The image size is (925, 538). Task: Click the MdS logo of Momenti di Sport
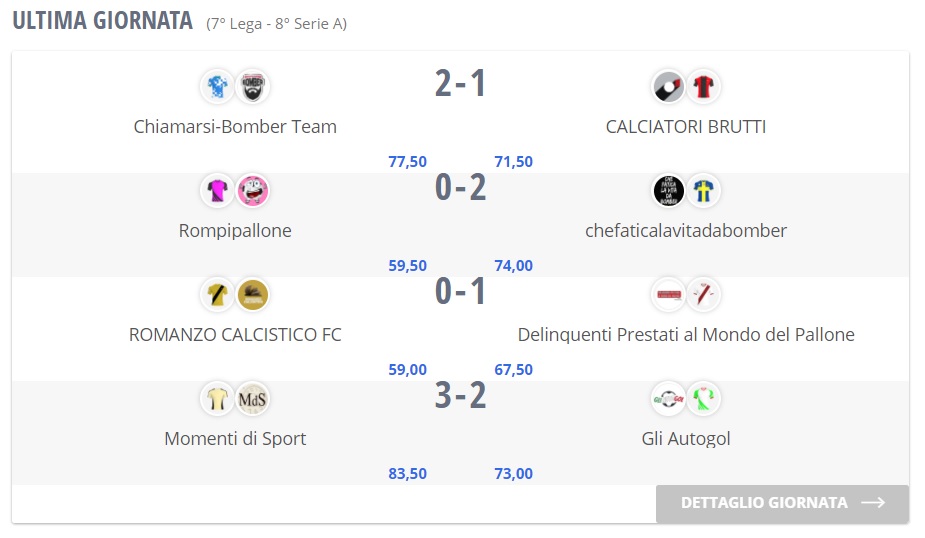pyautogui.click(x=253, y=399)
